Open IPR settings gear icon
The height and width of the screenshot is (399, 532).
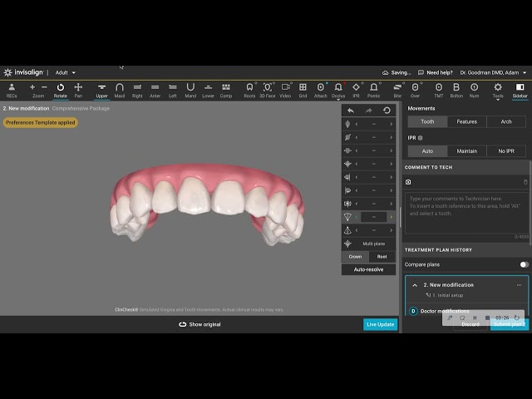[421, 138]
